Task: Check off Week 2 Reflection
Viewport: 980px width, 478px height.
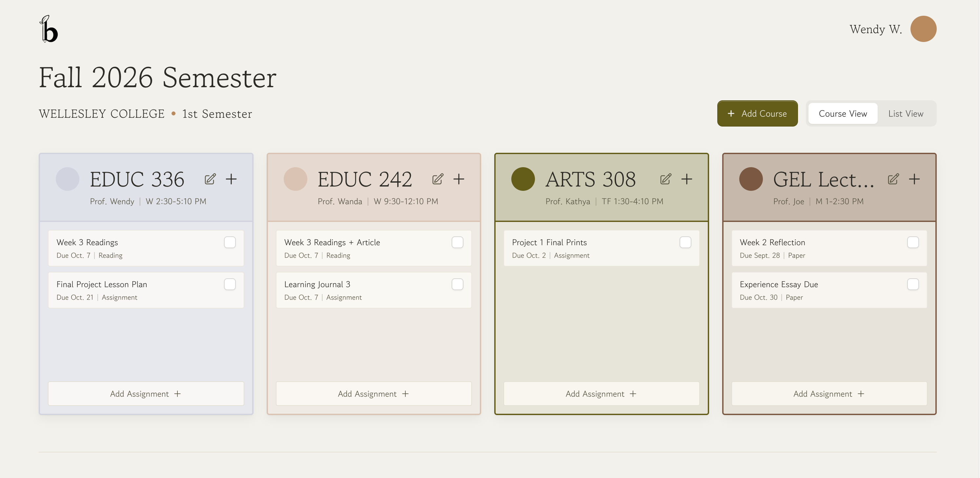Action: tap(913, 242)
